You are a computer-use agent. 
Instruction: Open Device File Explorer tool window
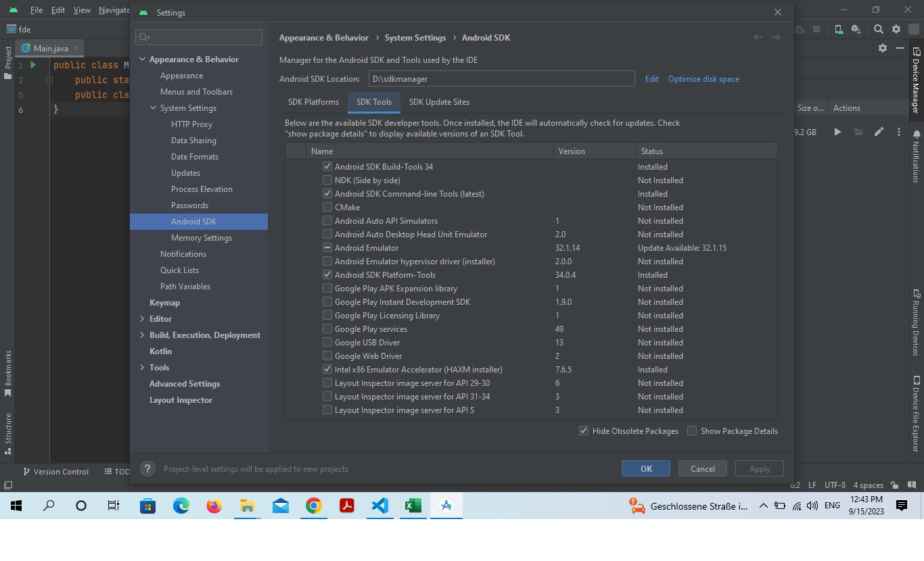coord(917,414)
